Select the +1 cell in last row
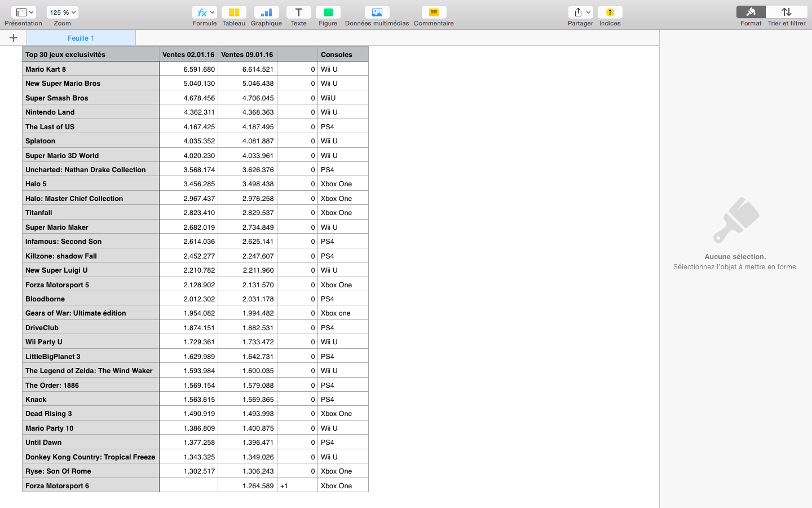 click(x=297, y=485)
